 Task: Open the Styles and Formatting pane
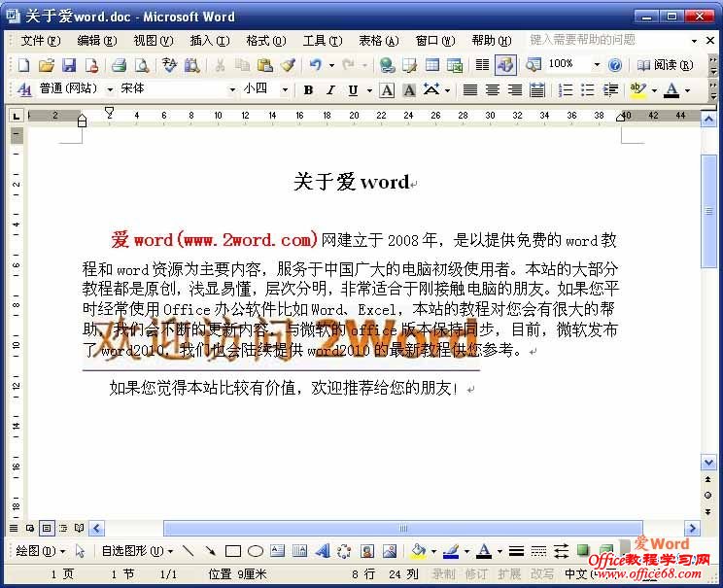pyautogui.click(x=24, y=89)
